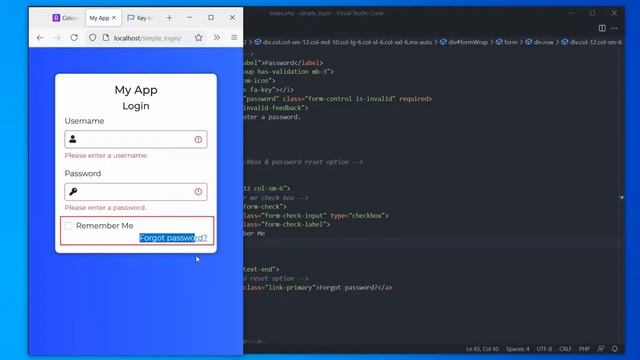Maximize the browser window
The image size is (640, 360).
[211, 18]
